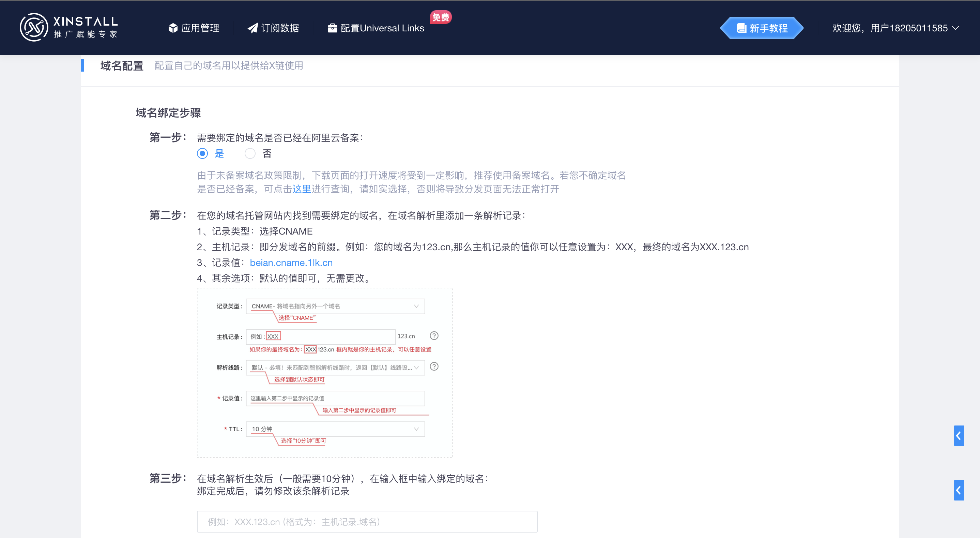The height and width of the screenshot is (538, 980).
Task: Click the 免费 badge on Universal Links
Action: 441,17
